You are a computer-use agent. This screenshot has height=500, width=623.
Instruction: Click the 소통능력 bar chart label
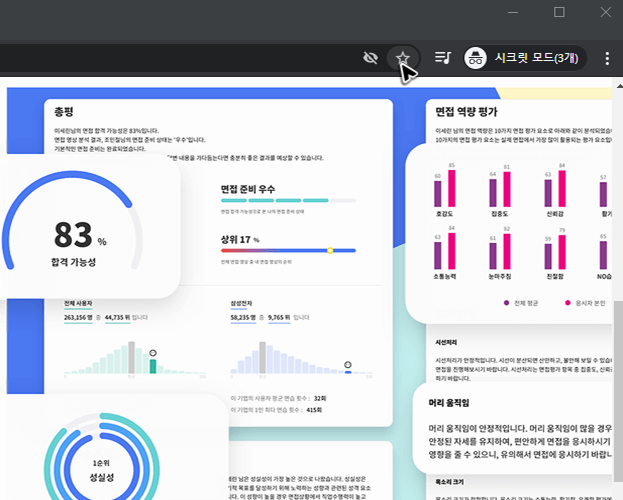[x=444, y=276]
